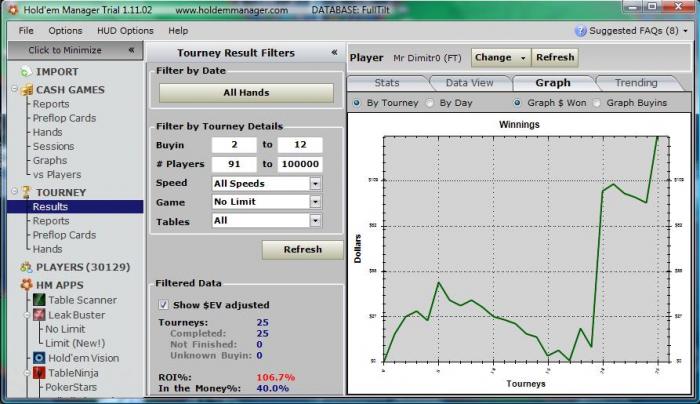Screen dimensions: 700x404
Task: Switch to the Data View tab
Action: coord(469,83)
